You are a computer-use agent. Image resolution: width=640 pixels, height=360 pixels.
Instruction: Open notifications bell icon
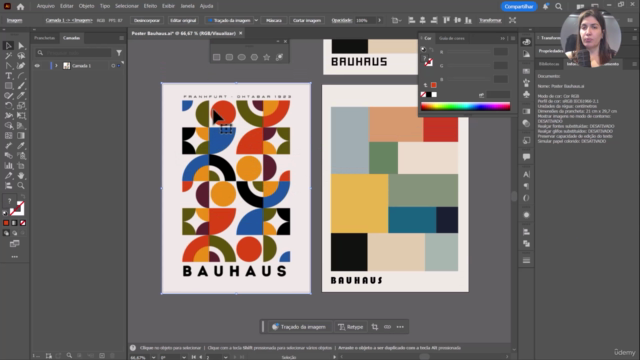(545, 7)
